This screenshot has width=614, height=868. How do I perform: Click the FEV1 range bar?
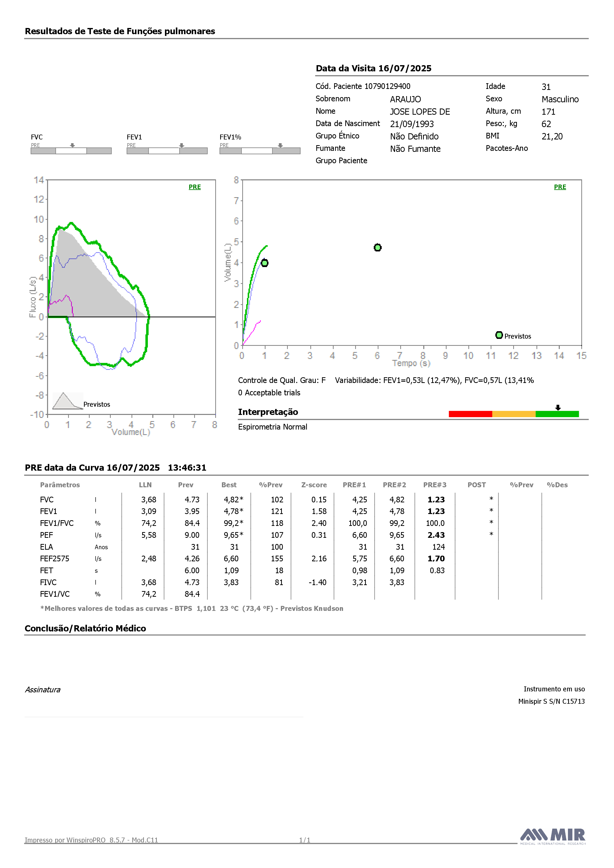click(x=167, y=151)
